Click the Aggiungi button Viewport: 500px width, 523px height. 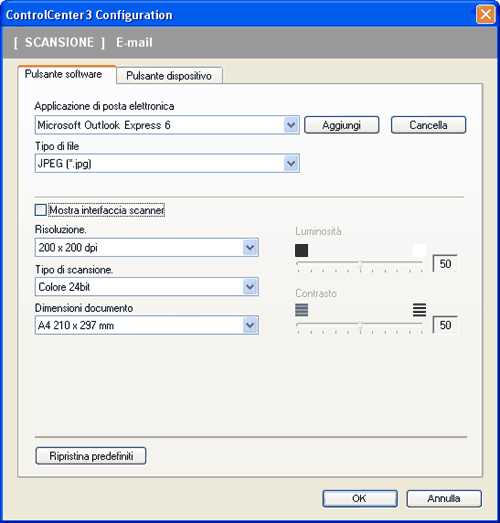click(342, 125)
